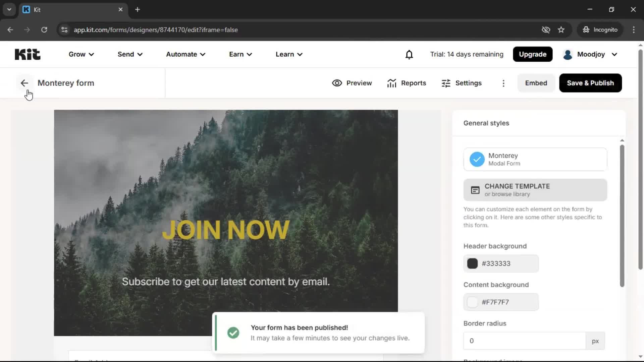Click the Header background color swatch
The width and height of the screenshot is (644, 362).
tap(472, 263)
